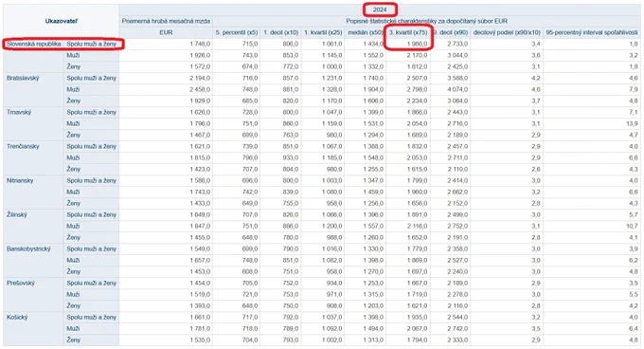Click the Trenčiansky region label
This screenshot has height=349, width=644.
[23, 146]
